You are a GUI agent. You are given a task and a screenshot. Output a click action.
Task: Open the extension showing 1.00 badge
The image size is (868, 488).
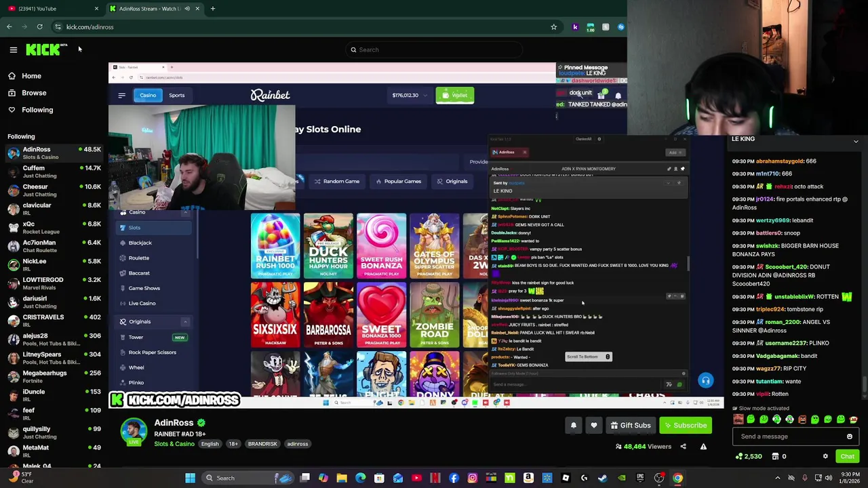591,27
